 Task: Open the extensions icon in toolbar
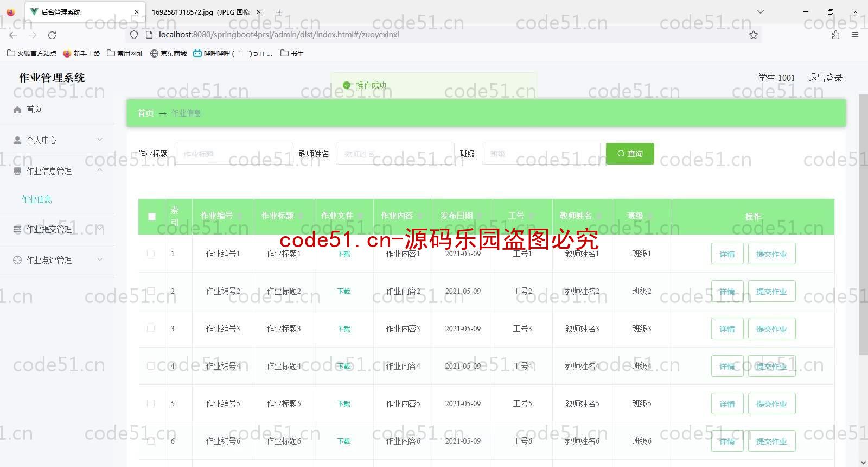pos(835,35)
